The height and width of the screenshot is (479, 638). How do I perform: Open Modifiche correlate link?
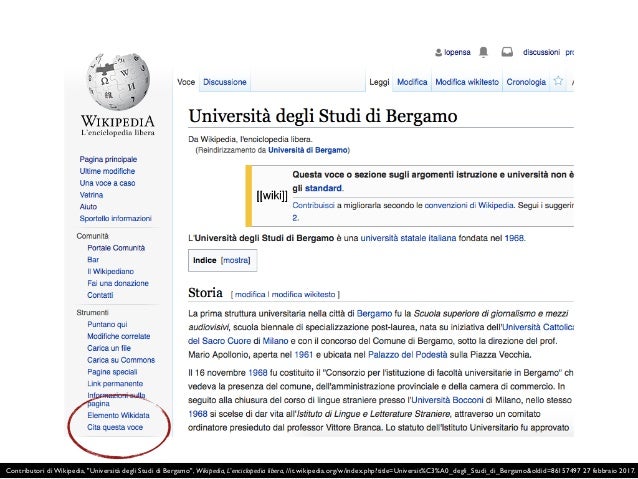click(x=119, y=336)
